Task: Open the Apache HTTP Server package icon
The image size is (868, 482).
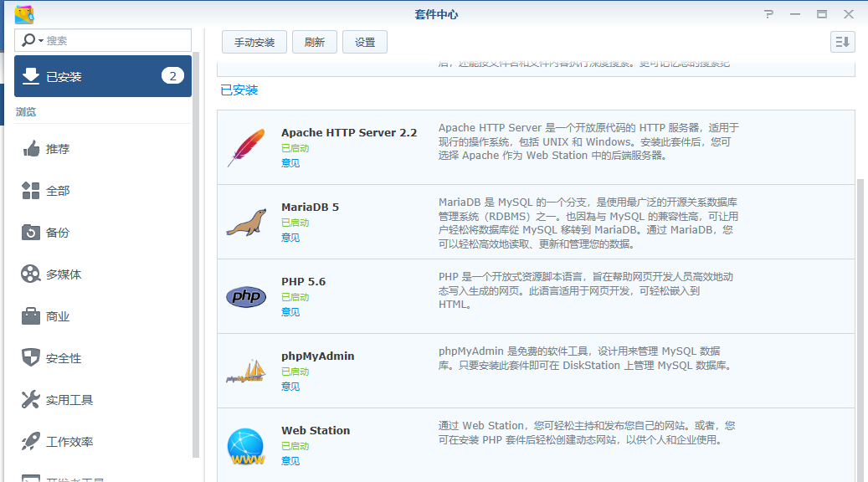Action: pyautogui.click(x=246, y=147)
